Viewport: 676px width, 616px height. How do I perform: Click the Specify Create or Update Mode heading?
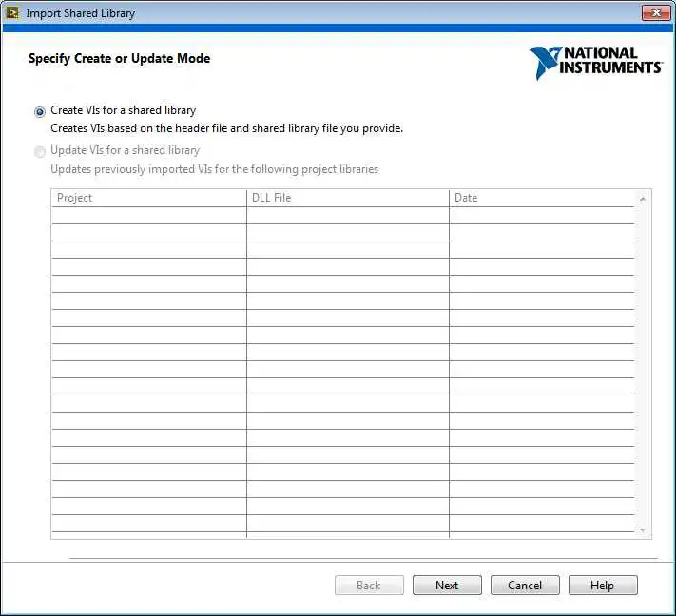click(120, 59)
